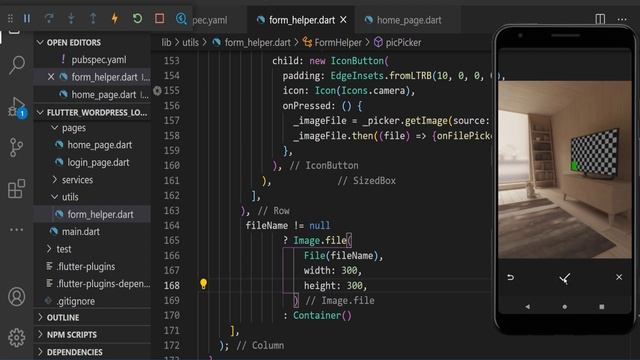The width and height of the screenshot is (640, 360).
Task: Expand the test folder
Action: 49,249
